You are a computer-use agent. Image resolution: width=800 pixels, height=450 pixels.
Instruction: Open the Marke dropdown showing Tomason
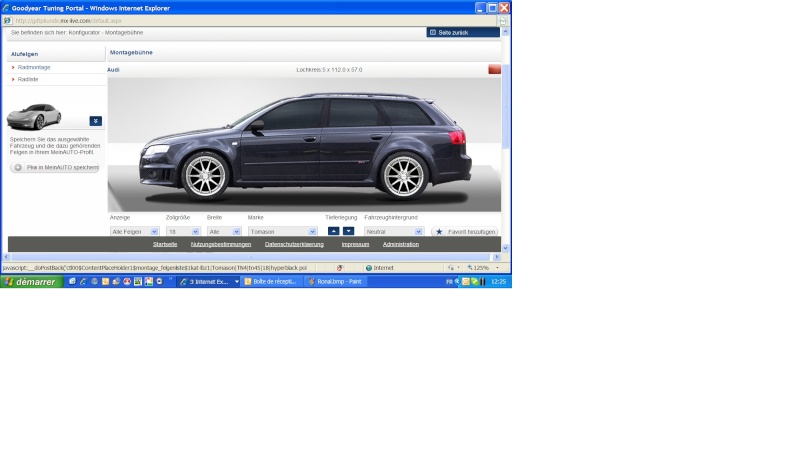point(283,232)
